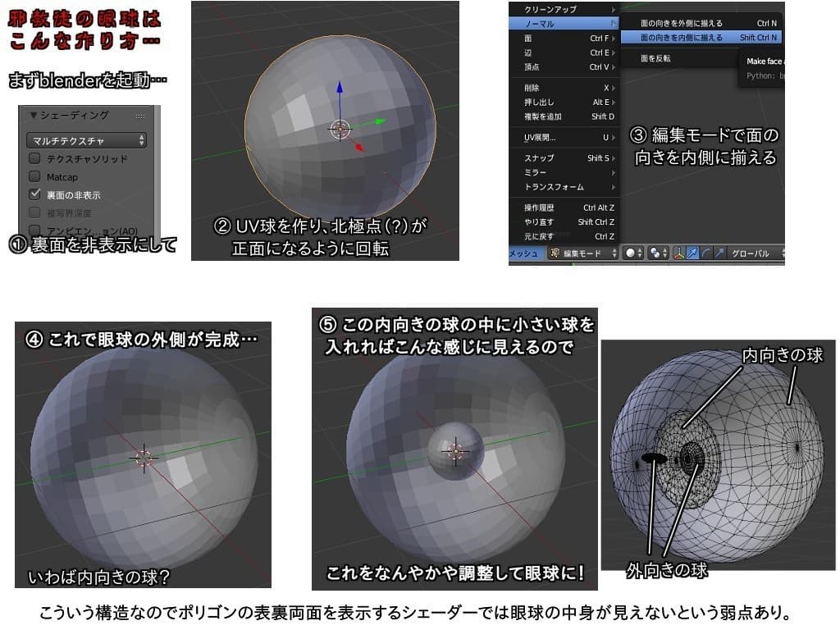Enable the テクスチャソリッド checkbox
The height and width of the screenshot is (630, 840).
click(34, 158)
